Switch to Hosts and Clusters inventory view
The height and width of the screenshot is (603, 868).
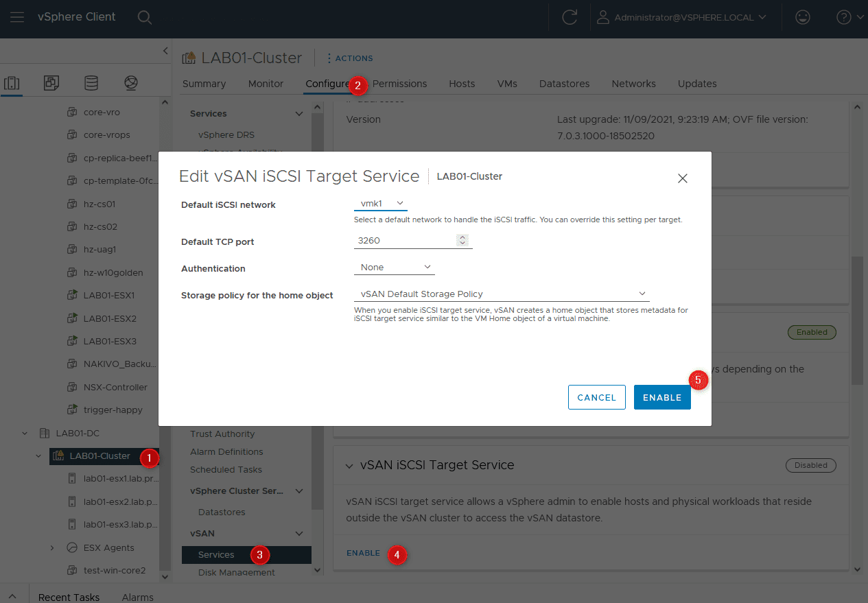pos(12,83)
